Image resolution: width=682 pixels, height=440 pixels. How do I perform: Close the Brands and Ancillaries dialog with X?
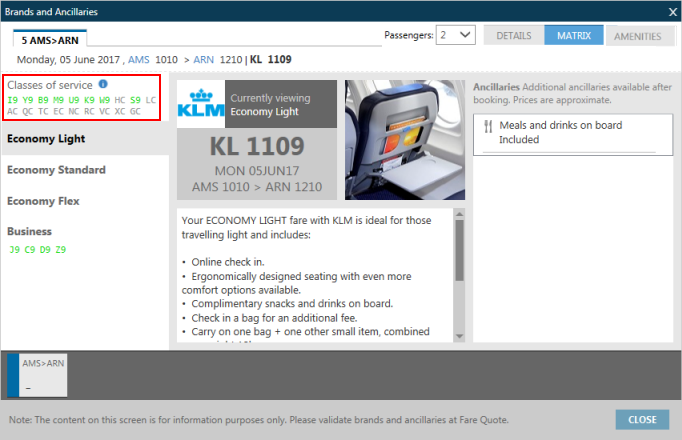tap(672, 11)
